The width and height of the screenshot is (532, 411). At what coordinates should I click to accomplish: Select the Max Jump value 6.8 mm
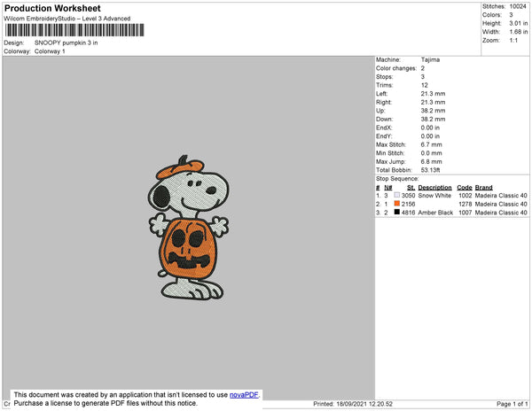pos(431,161)
